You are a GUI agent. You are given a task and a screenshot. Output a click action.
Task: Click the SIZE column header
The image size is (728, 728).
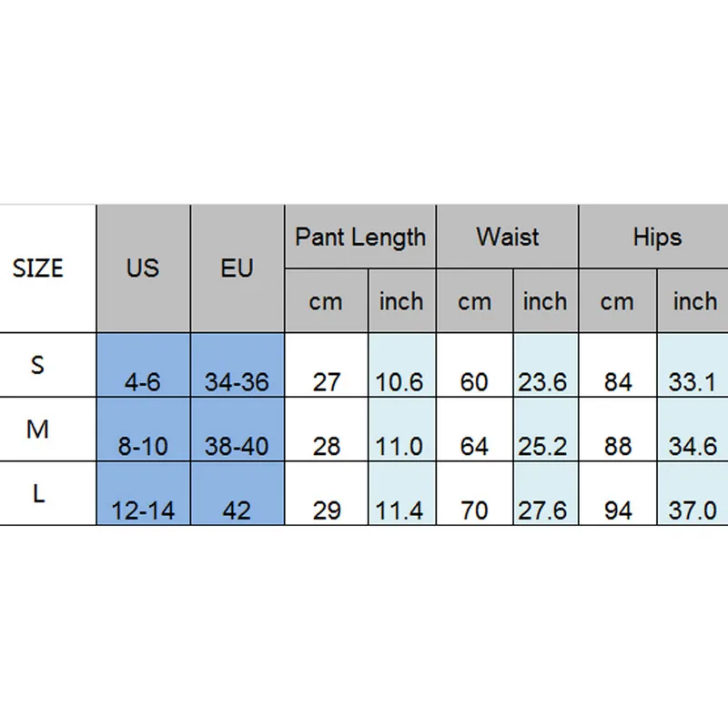tap(38, 268)
